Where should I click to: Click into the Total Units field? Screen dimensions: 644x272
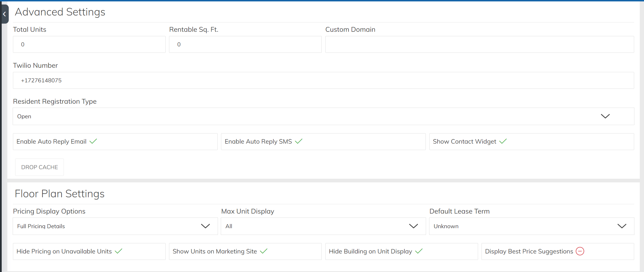click(89, 44)
